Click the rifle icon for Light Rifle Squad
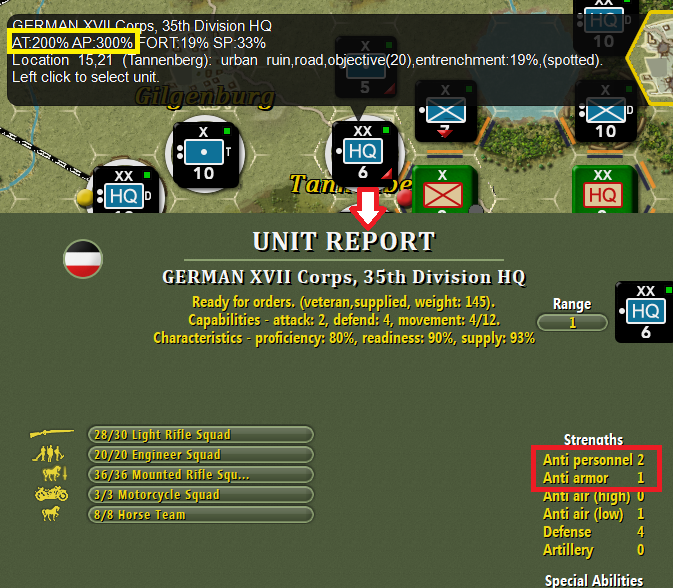 (x=52, y=433)
